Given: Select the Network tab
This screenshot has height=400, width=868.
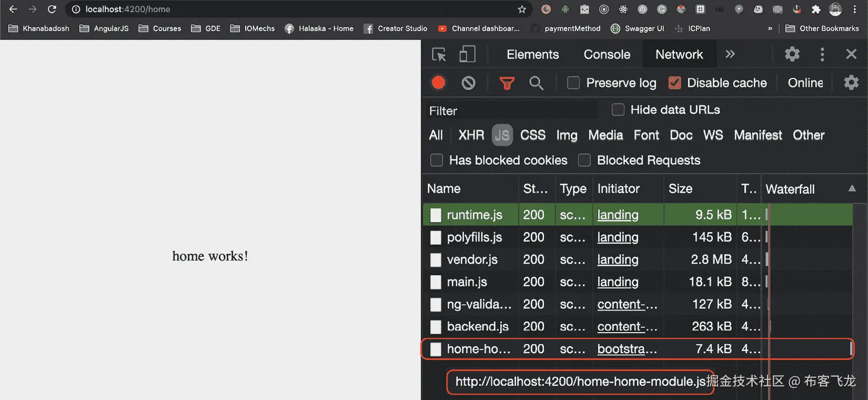Looking at the screenshot, I should click(x=679, y=54).
